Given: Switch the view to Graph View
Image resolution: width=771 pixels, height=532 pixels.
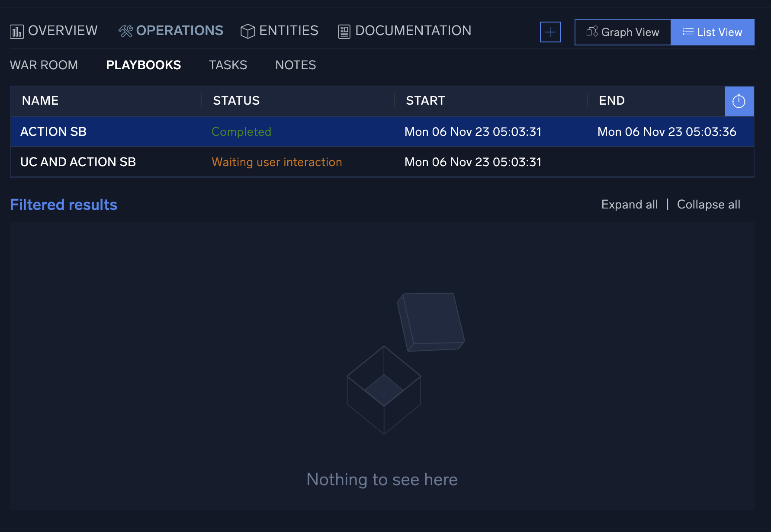Looking at the screenshot, I should [622, 32].
